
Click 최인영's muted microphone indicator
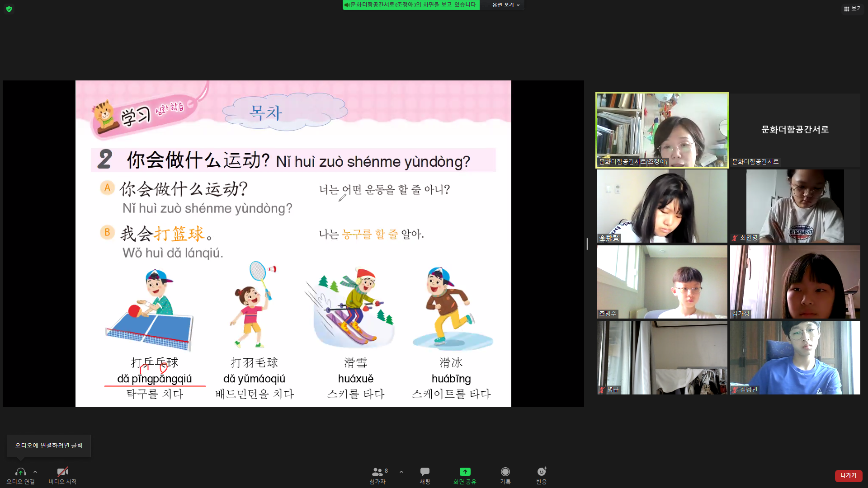[x=735, y=238]
